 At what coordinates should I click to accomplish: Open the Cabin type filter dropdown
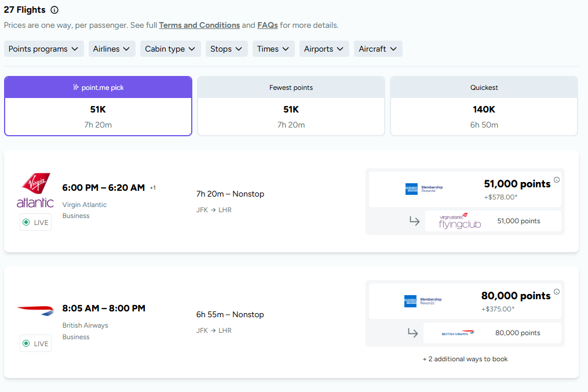[170, 49]
